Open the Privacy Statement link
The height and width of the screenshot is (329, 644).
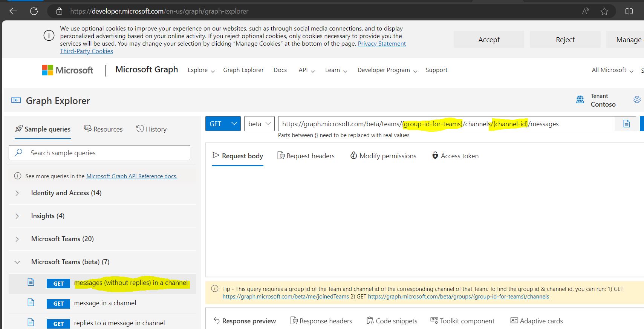pos(382,44)
